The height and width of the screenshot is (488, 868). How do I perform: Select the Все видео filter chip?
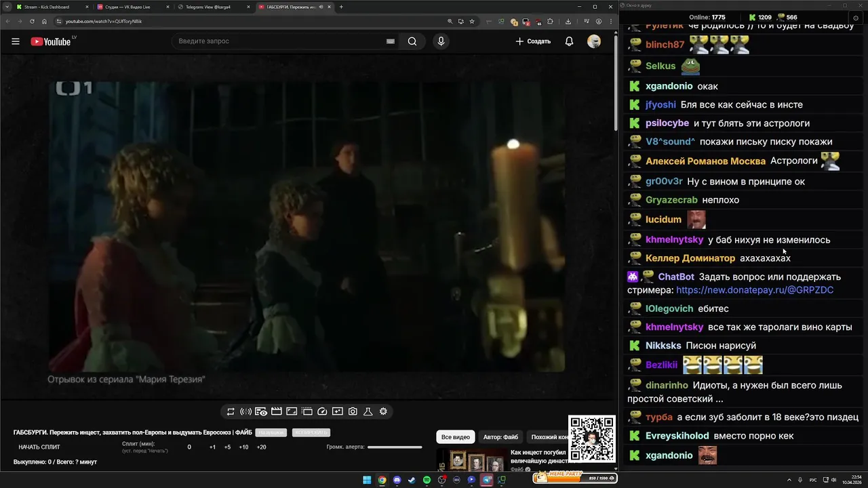click(456, 437)
